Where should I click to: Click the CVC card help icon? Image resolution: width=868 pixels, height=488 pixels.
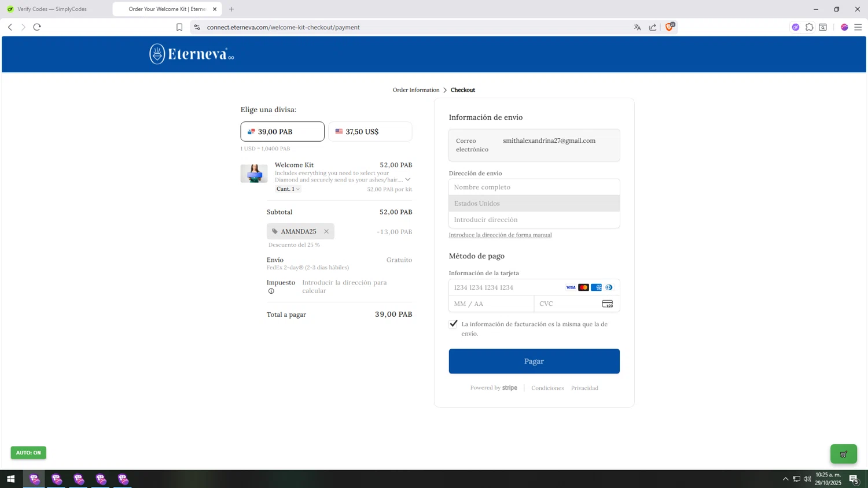pos(607,304)
